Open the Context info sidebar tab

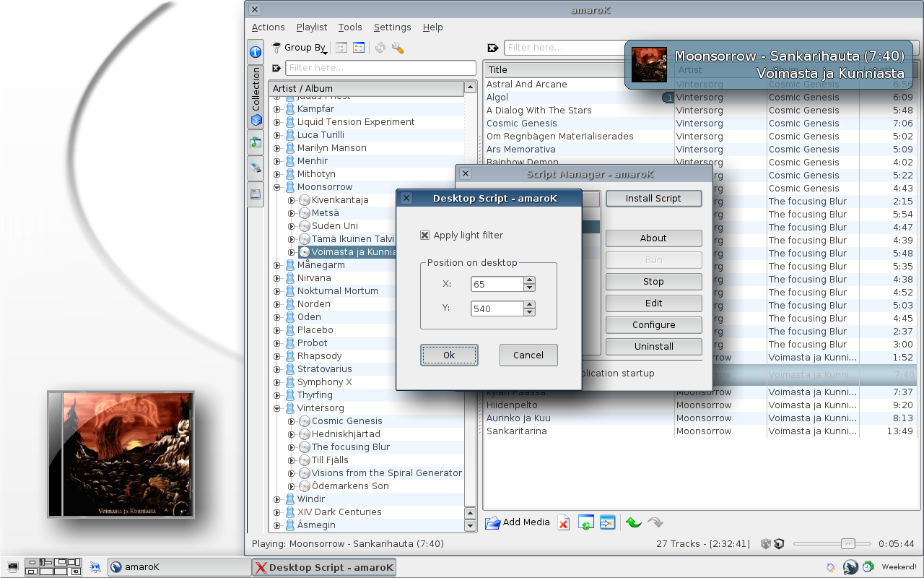click(x=255, y=52)
